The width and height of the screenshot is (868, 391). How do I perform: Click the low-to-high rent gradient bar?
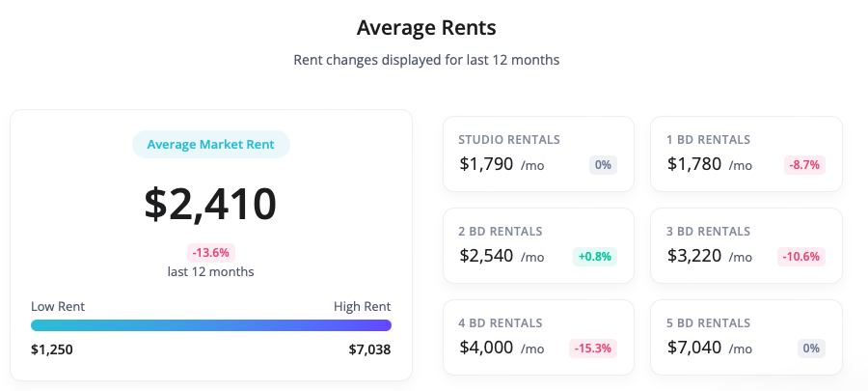click(210, 325)
